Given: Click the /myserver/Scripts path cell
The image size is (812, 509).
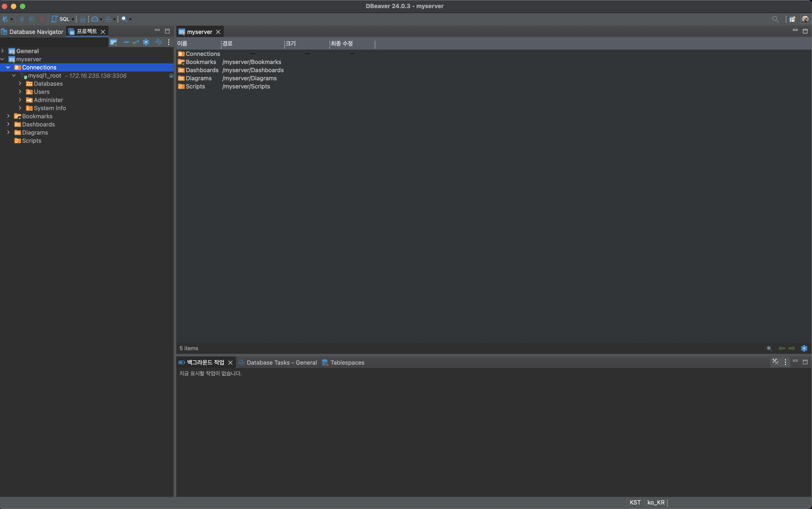Looking at the screenshot, I should click(x=246, y=86).
